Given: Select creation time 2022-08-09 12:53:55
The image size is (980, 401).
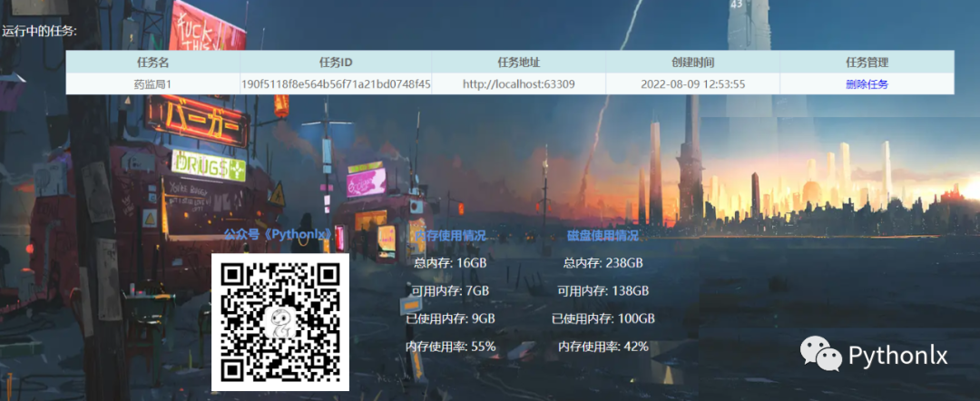Looking at the screenshot, I should click(x=693, y=84).
